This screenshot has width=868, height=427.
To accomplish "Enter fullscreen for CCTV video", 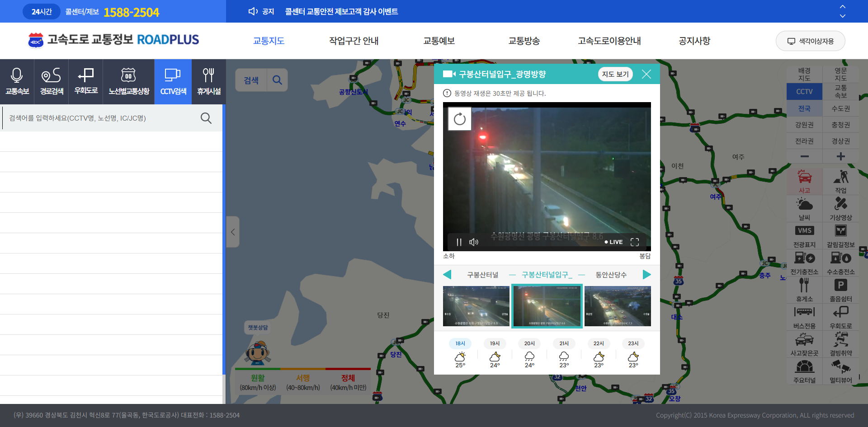I will tap(635, 242).
